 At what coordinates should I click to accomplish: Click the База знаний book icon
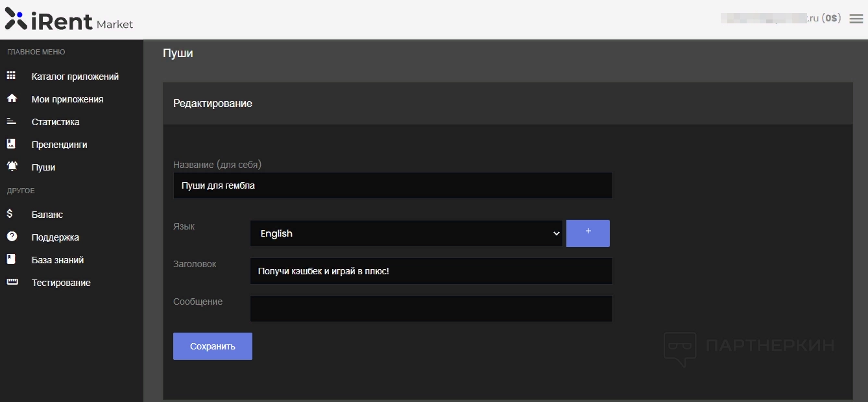point(11,259)
